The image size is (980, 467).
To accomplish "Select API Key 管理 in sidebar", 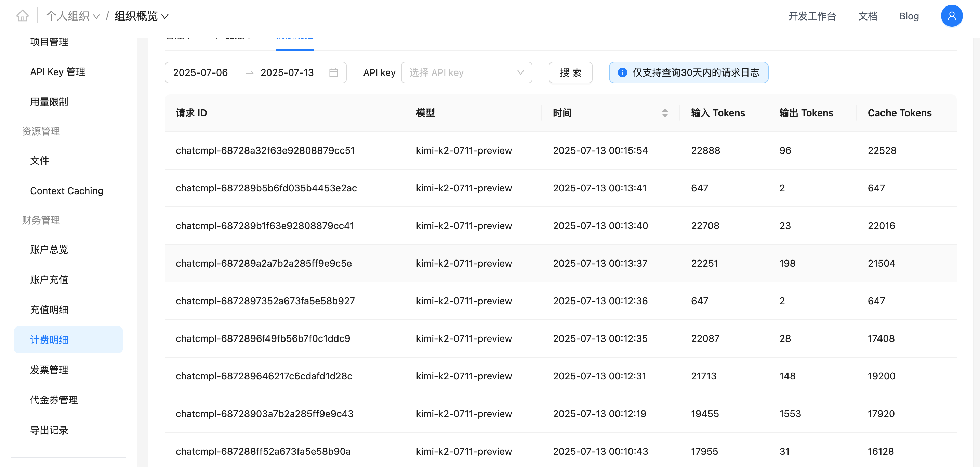I will point(57,72).
